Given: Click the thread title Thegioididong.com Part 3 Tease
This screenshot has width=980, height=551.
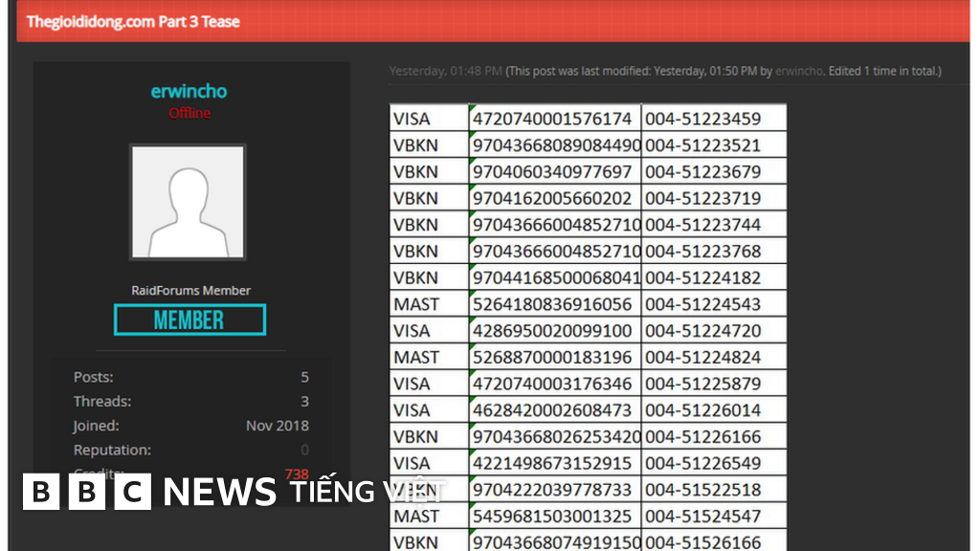Looking at the screenshot, I should 133,21.
